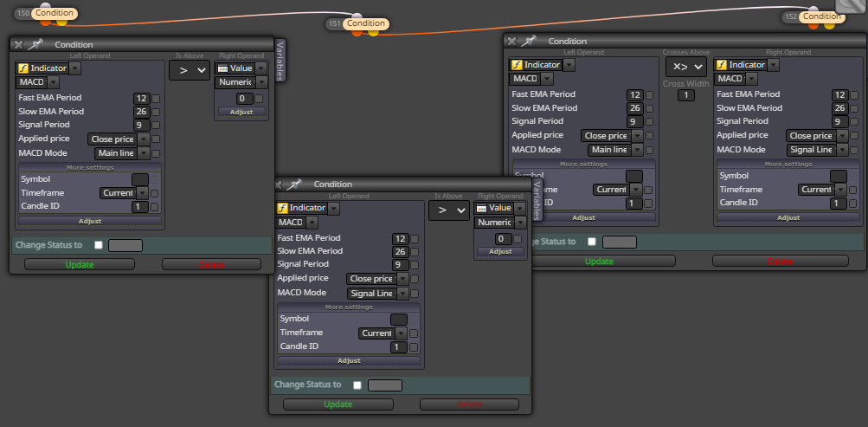Image resolution: width=868 pixels, height=427 pixels.
Task: Expand Applied price dropdown in left panel
Action: tap(119, 139)
